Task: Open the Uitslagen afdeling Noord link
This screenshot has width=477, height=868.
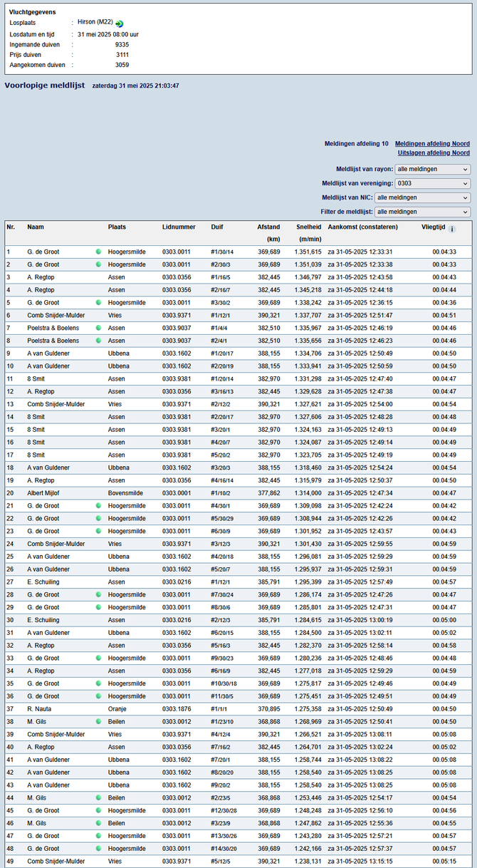Action: (434, 153)
